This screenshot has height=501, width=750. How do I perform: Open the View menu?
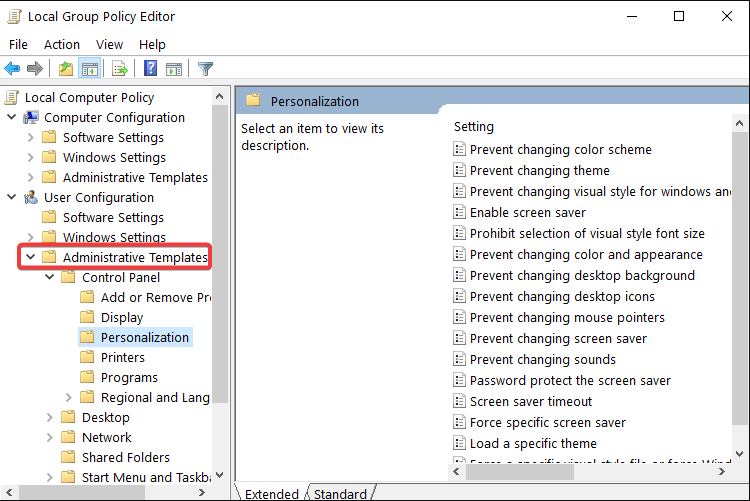(x=110, y=45)
